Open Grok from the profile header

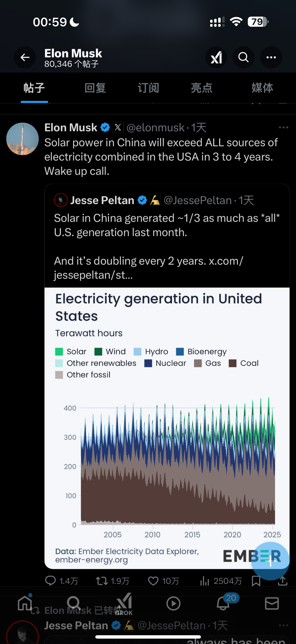(x=216, y=57)
